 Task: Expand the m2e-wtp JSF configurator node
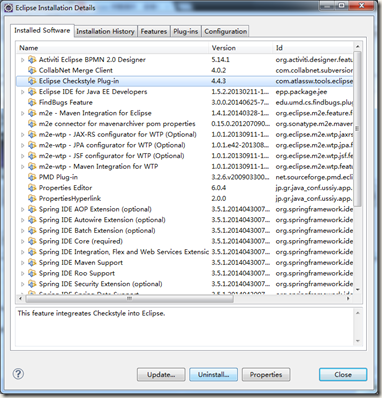pos(23,156)
